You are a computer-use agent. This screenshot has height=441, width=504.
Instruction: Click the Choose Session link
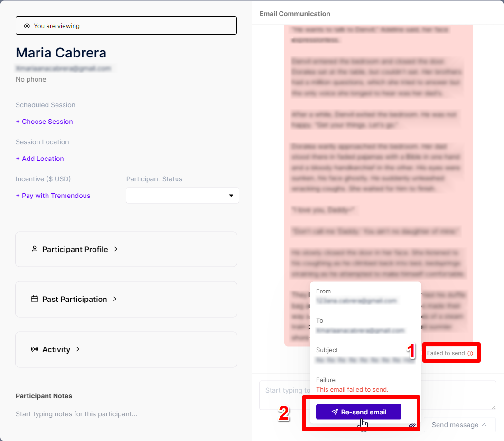point(44,122)
